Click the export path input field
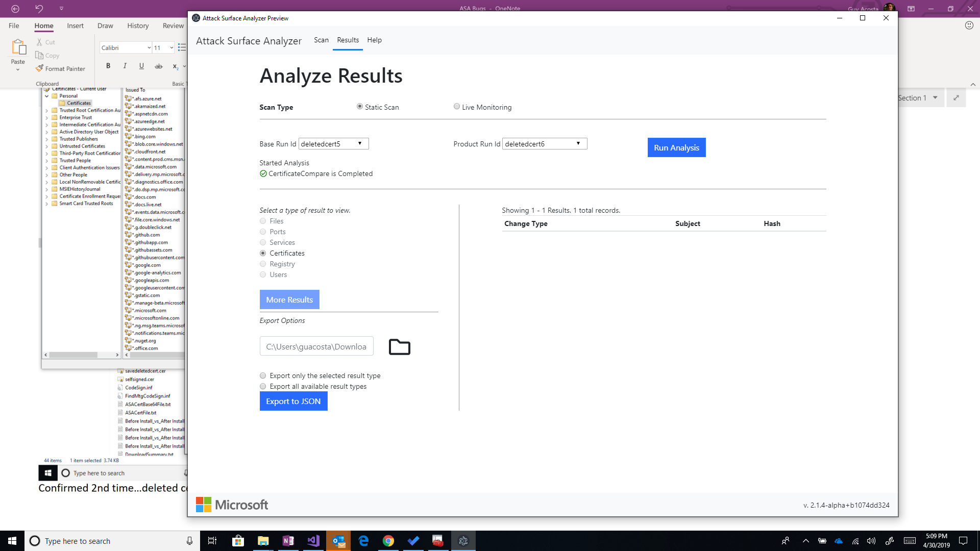Viewport: 980px width, 551px height. [x=316, y=346]
